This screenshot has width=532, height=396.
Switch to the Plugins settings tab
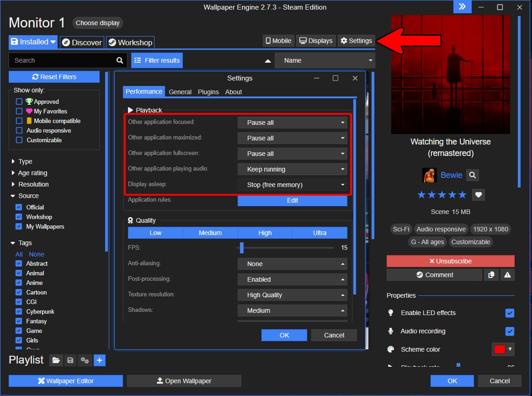coord(208,92)
